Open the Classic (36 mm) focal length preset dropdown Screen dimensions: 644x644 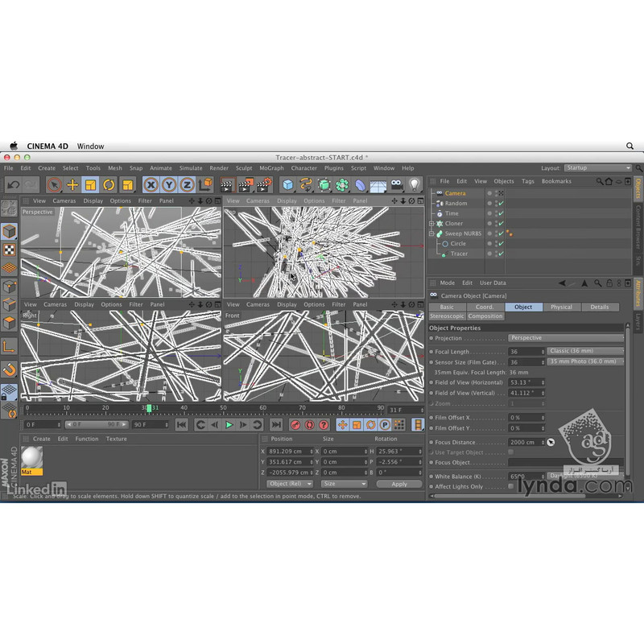pos(585,351)
